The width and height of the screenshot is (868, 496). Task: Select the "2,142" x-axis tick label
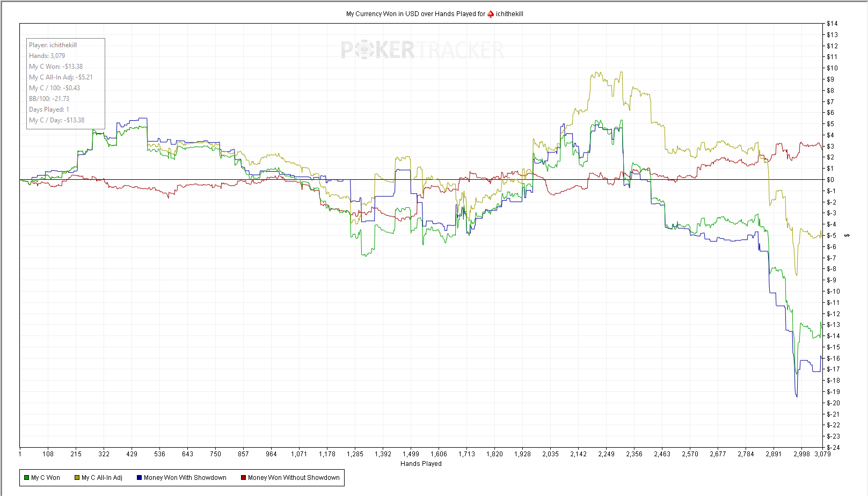point(578,454)
